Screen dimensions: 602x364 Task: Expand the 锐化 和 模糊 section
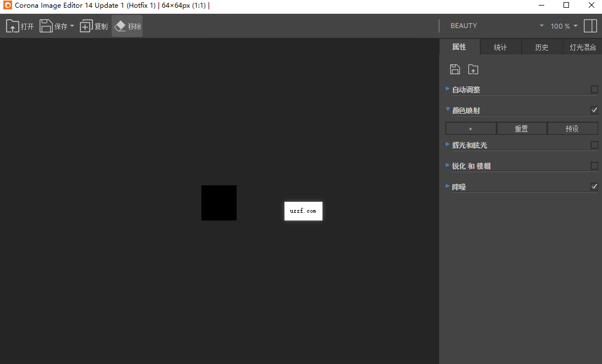point(448,165)
